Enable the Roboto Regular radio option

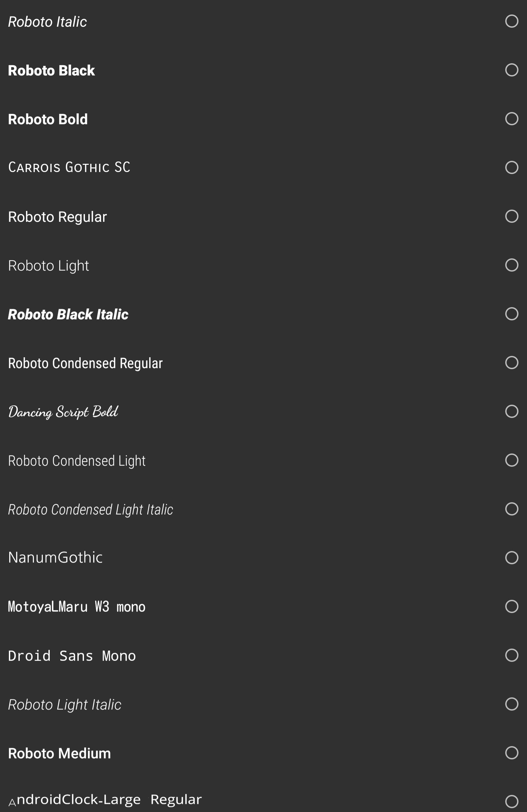(x=511, y=216)
